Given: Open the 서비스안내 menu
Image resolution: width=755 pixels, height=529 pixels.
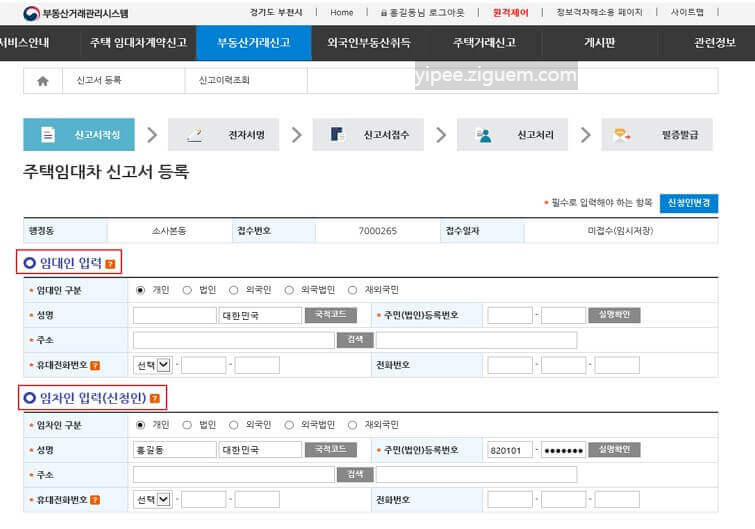Looking at the screenshot, I should tap(24, 43).
